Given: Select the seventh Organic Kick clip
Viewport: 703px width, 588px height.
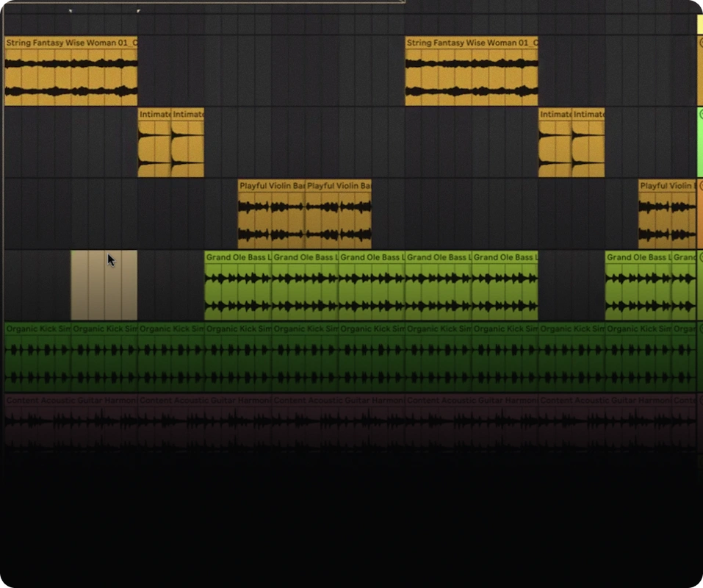Looking at the screenshot, I should (439, 357).
